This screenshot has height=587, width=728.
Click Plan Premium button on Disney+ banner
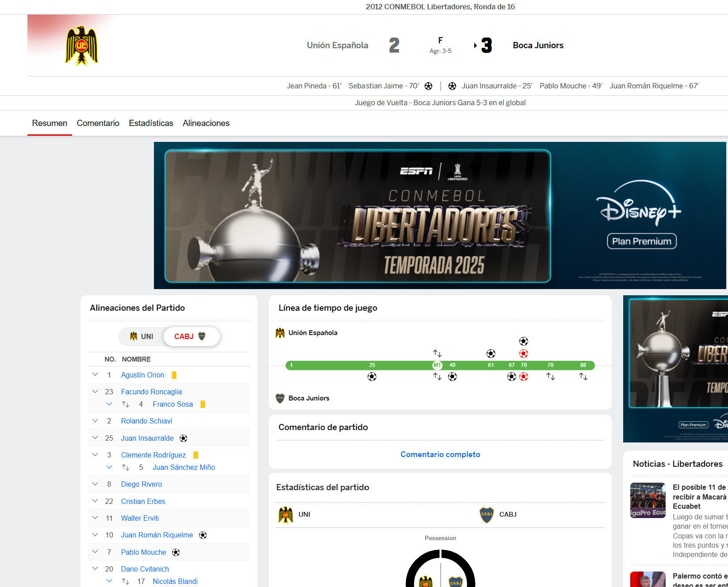coord(642,241)
